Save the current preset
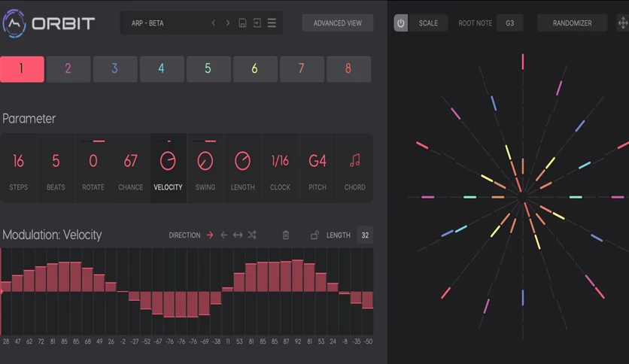This screenshot has height=364, width=629. point(242,23)
